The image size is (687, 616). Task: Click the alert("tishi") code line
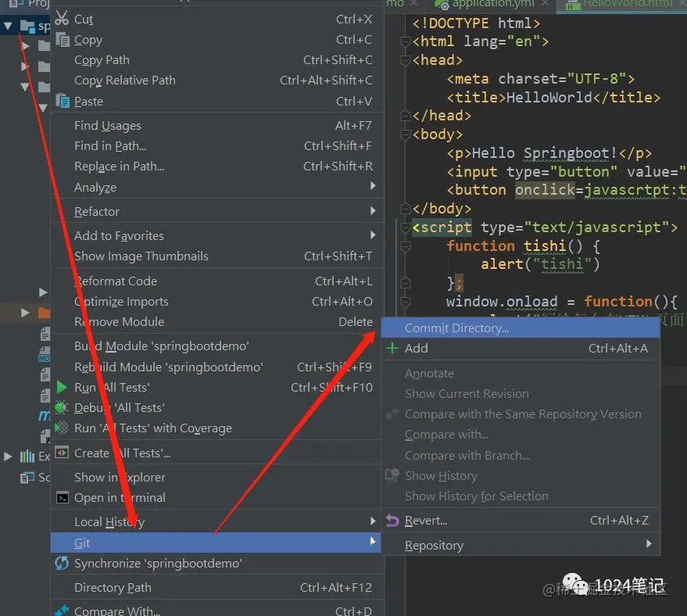[x=540, y=264]
